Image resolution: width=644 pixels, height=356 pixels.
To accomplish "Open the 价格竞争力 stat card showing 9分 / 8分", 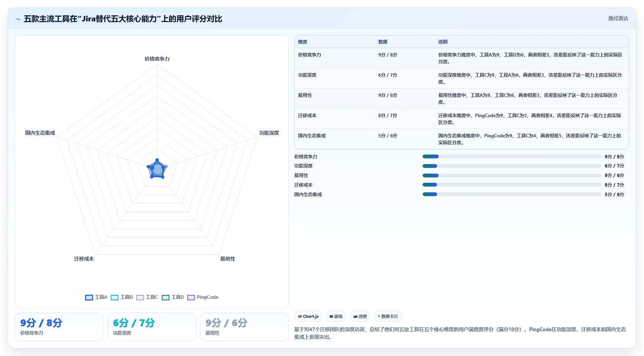I will (59, 327).
